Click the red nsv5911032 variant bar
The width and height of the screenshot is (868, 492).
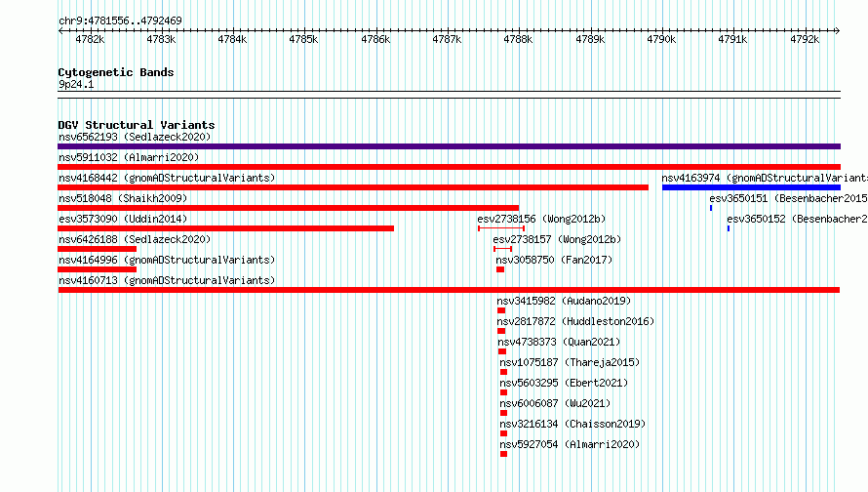click(449, 167)
